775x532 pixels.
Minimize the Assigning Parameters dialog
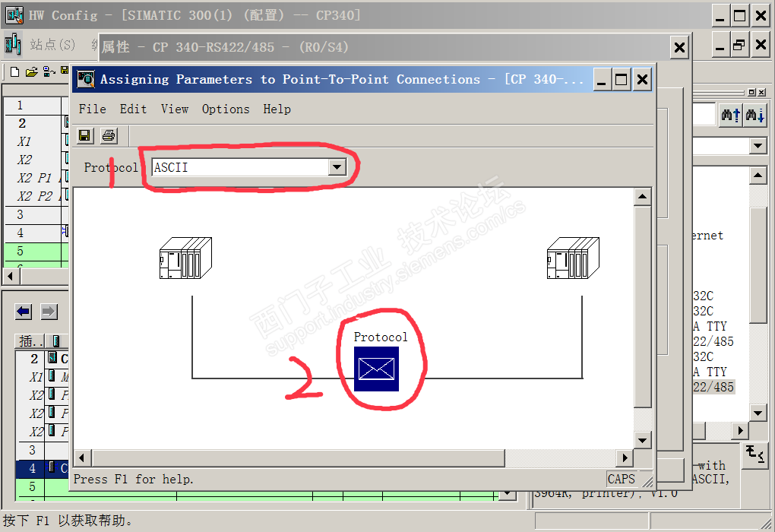coord(601,79)
